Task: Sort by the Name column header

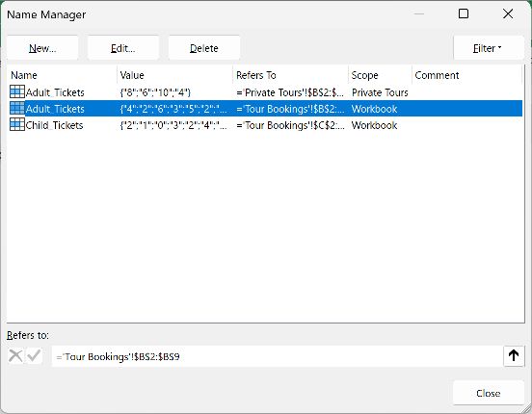Action: [62, 75]
